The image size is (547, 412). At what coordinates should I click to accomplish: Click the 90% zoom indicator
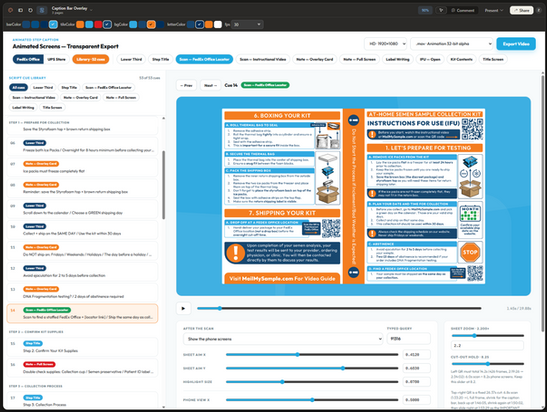[425, 10]
